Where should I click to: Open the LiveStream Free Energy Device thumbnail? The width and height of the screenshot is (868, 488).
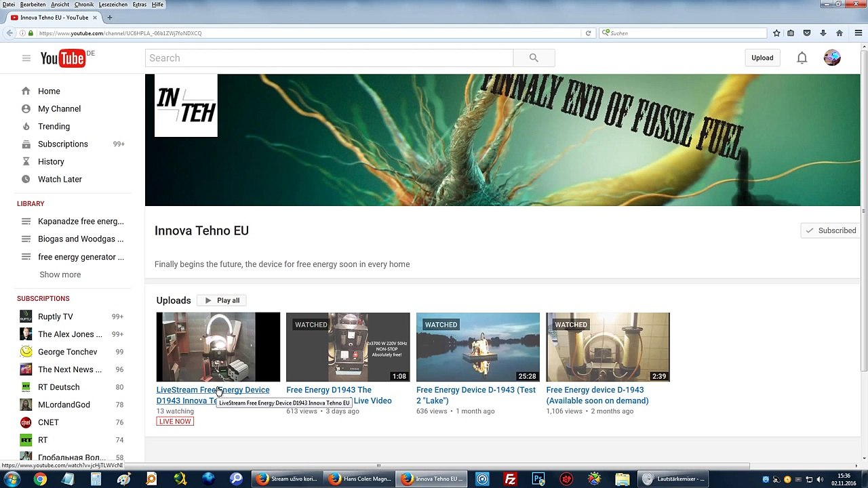[x=218, y=347]
